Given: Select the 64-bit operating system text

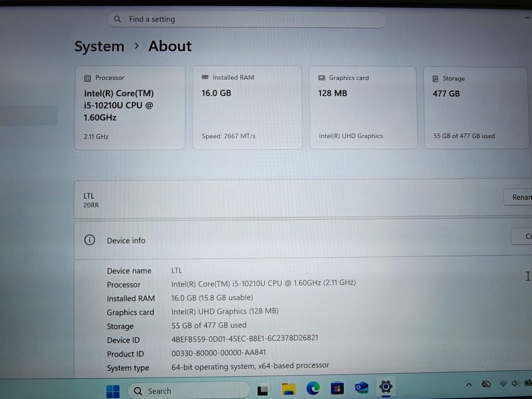Looking at the screenshot, I should [x=250, y=366].
